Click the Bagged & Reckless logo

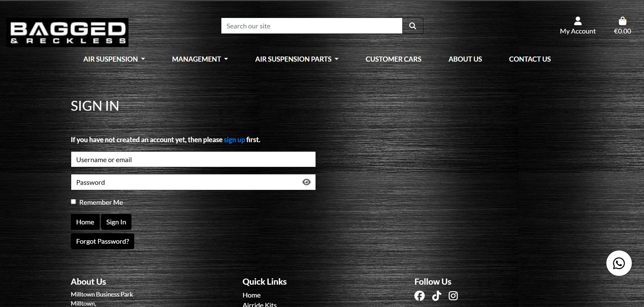coord(67,32)
